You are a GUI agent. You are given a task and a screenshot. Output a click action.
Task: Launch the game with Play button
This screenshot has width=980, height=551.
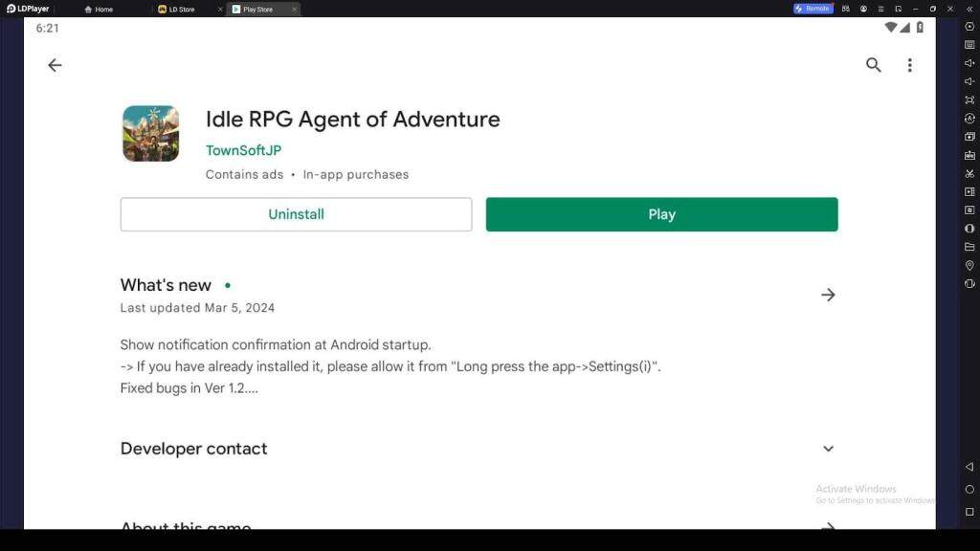coord(662,214)
